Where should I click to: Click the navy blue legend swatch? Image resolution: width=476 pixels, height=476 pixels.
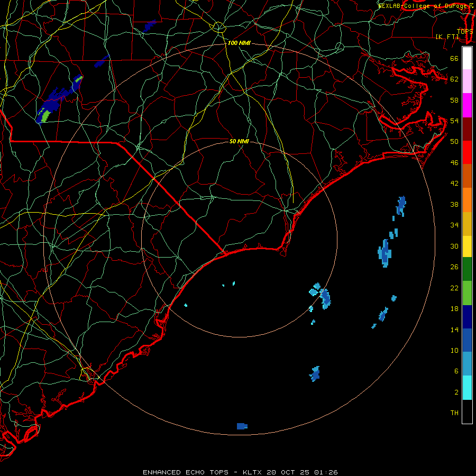[467, 317]
